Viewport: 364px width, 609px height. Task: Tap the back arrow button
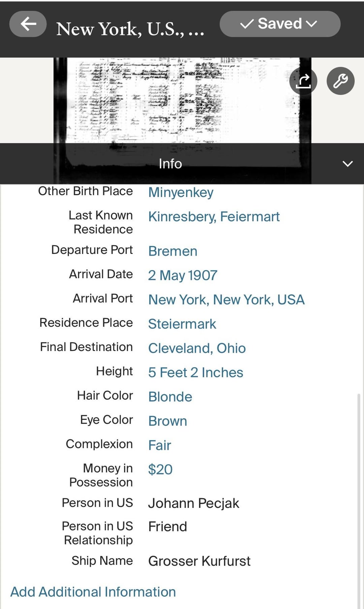28,24
